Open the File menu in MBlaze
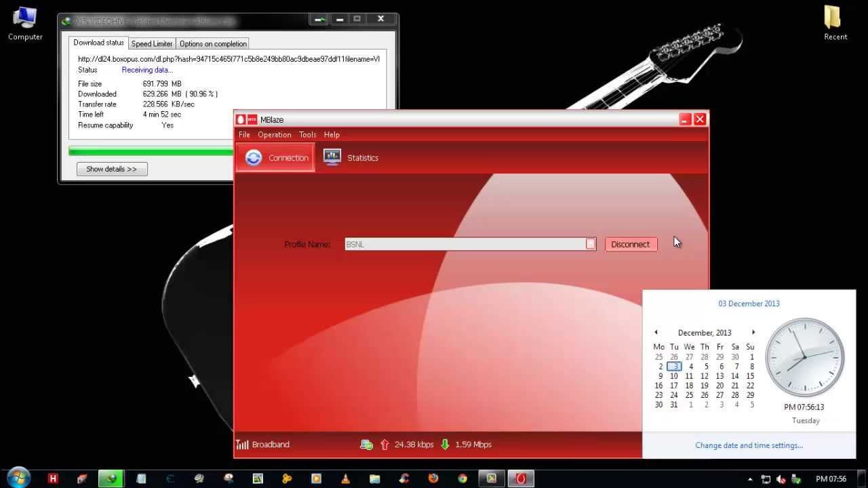This screenshot has height=488, width=868. click(244, 135)
